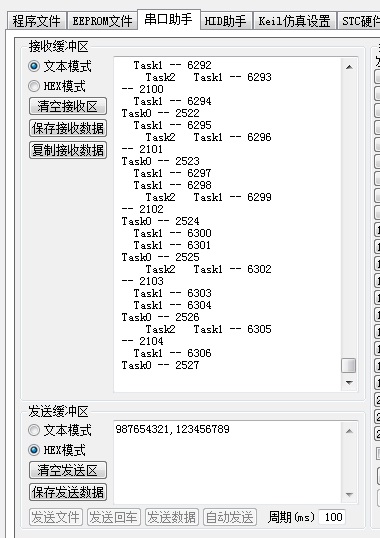The width and height of the screenshot is (380, 538).
Task: Click the line 'Task1 -- 6303'
Action: pos(172,293)
